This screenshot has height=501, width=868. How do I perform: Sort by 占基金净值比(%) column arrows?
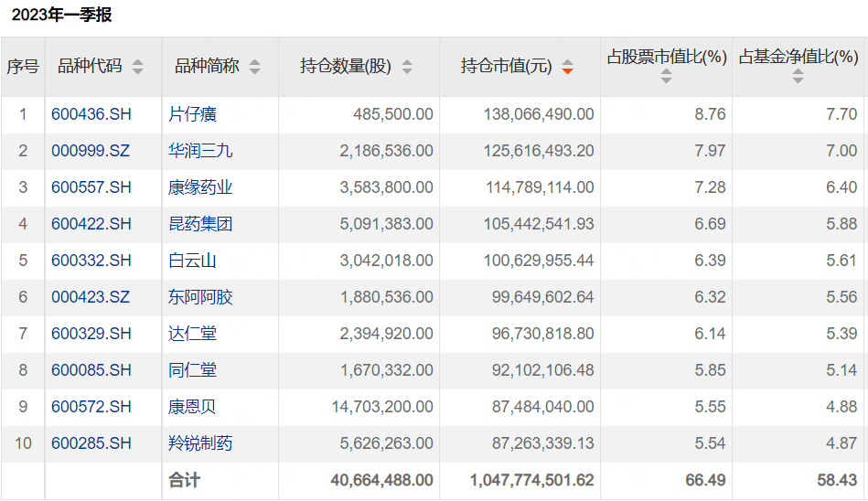[798, 77]
